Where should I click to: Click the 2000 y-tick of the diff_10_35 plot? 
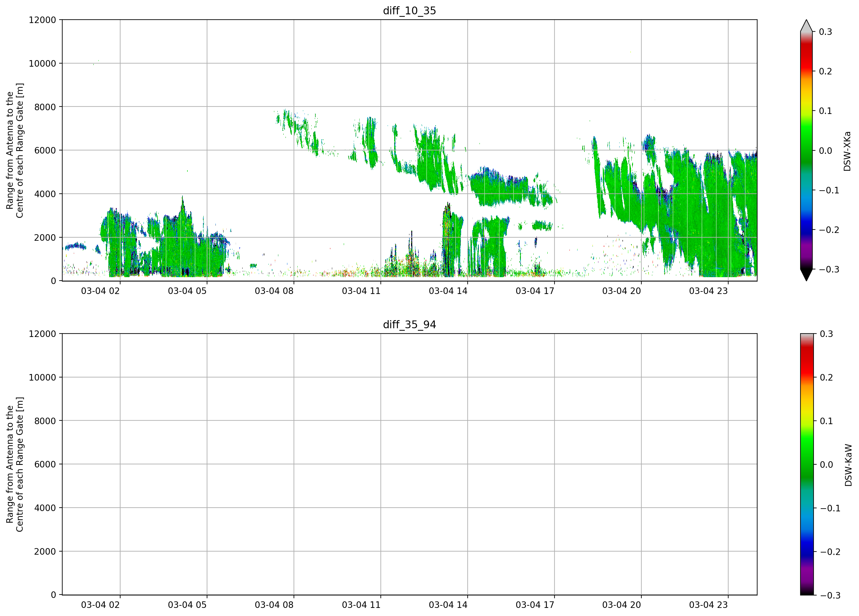(45, 238)
